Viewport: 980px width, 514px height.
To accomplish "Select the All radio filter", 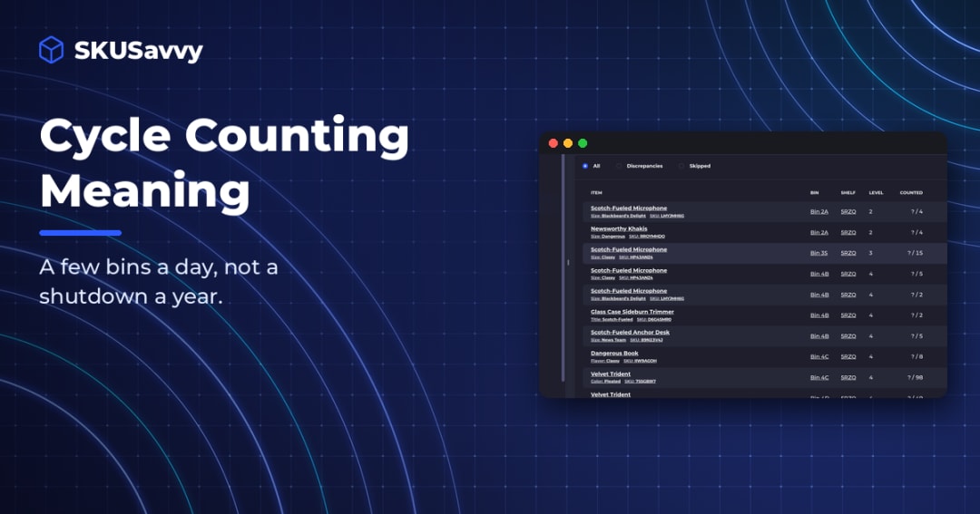I will pos(585,166).
